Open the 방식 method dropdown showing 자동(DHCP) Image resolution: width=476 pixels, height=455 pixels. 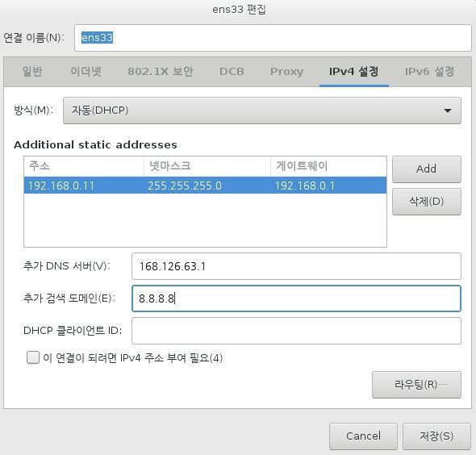262,111
